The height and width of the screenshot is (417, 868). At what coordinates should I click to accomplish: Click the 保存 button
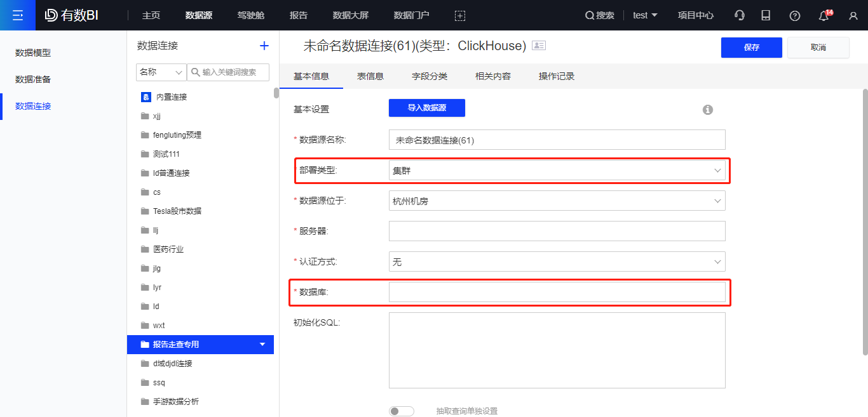[x=751, y=47]
